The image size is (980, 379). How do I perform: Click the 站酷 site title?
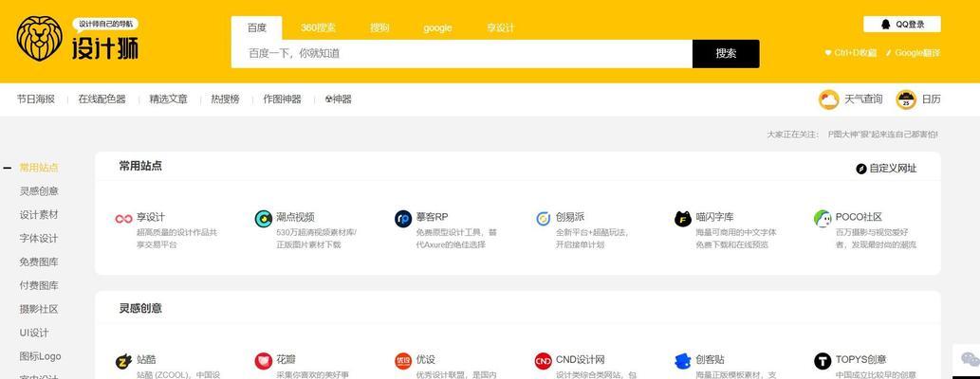point(146,360)
